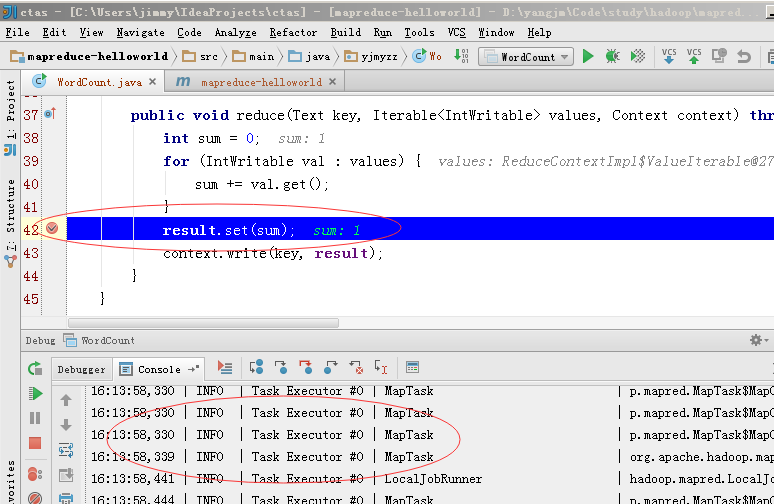Console up-arrow to previous stack trace

66,400
